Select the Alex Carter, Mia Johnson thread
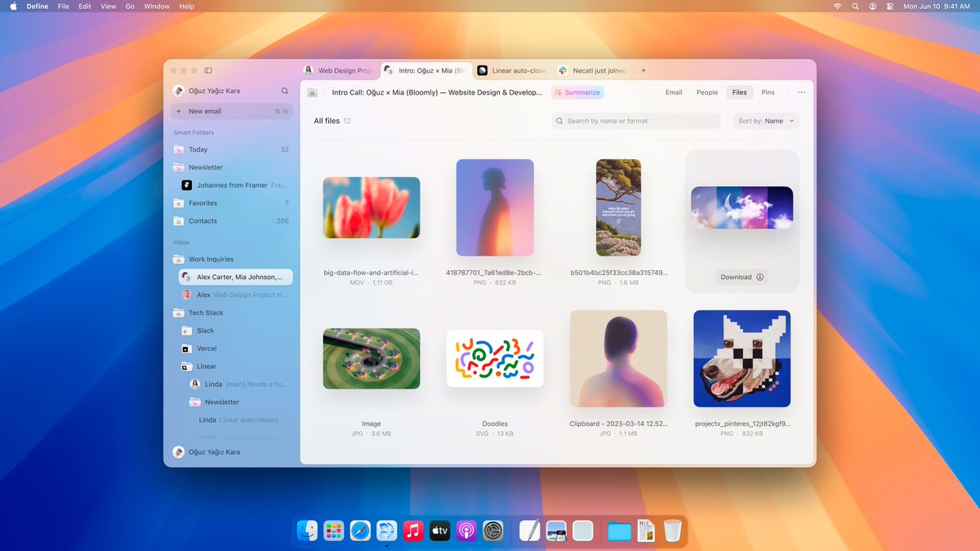The height and width of the screenshot is (551, 980). (x=236, y=278)
